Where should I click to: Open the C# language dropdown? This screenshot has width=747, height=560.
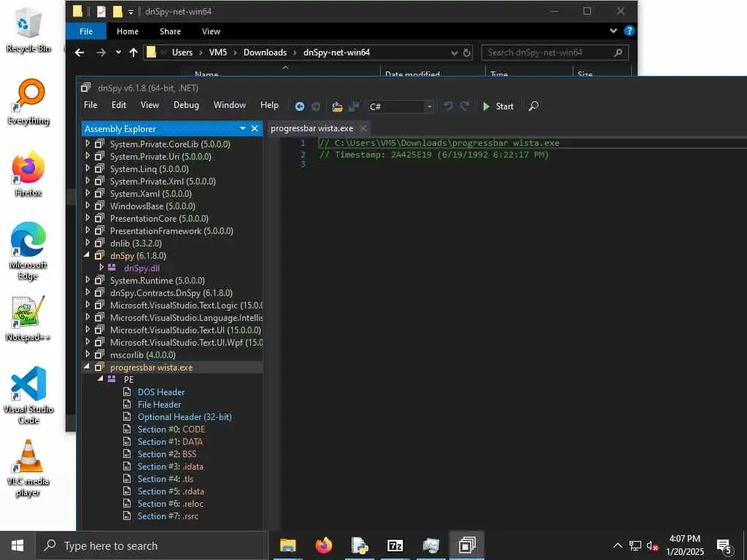click(x=429, y=106)
